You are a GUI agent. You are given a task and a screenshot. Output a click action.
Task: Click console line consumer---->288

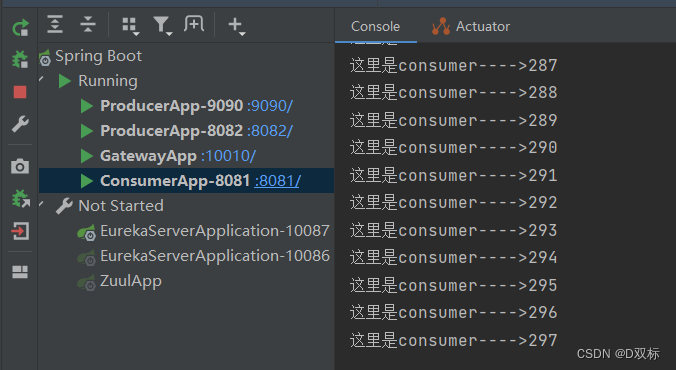[454, 93]
